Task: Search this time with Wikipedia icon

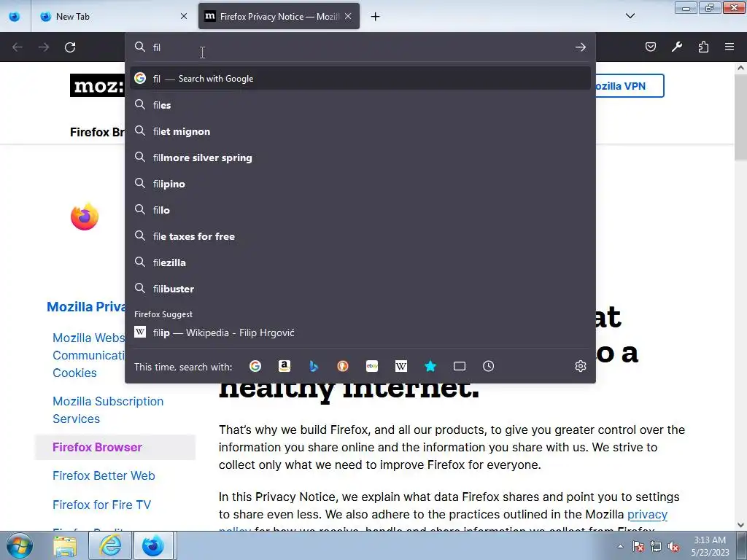Action: tap(401, 366)
